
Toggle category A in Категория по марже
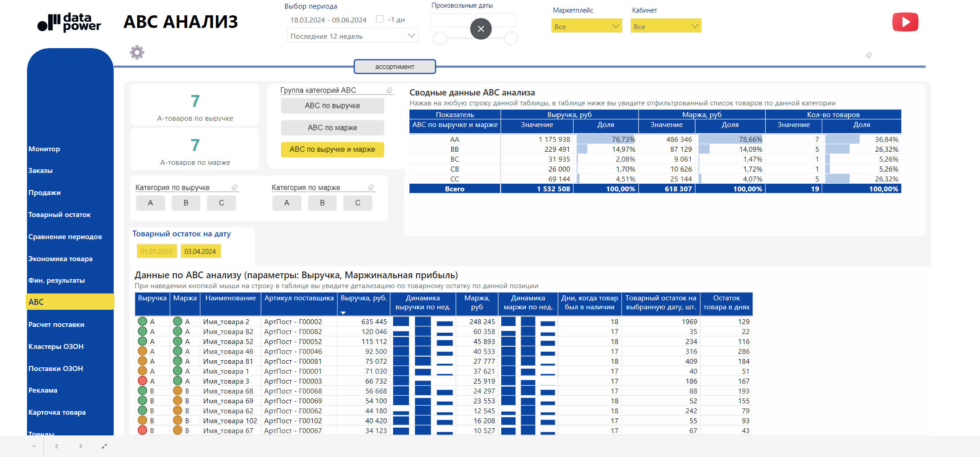287,203
